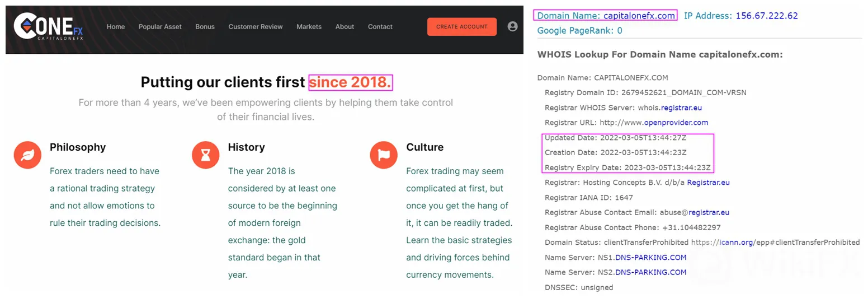This screenshot has height=298, width=868.
Task: Open the Contact navigation item
Action: 380,26
